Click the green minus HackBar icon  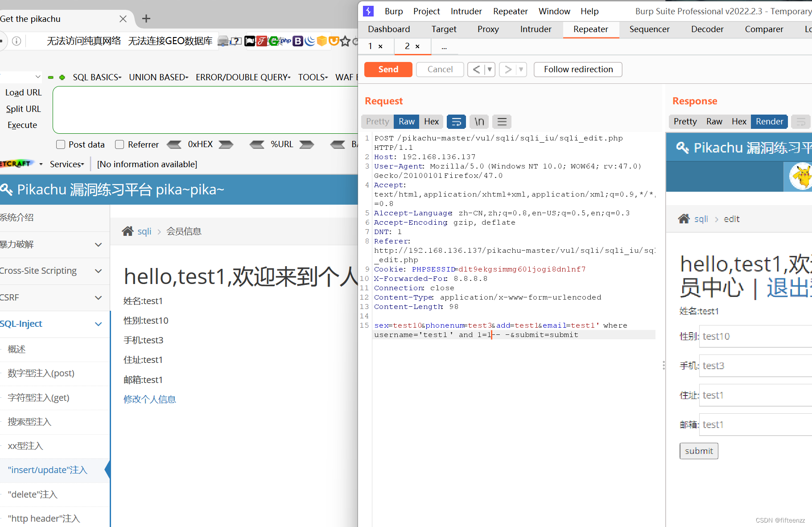coord(51,77)
